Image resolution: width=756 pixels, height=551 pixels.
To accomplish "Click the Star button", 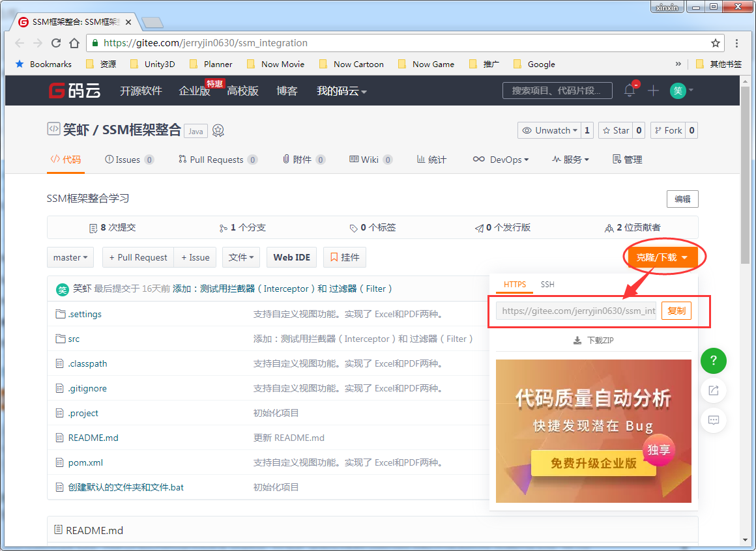I will (616, 130).
